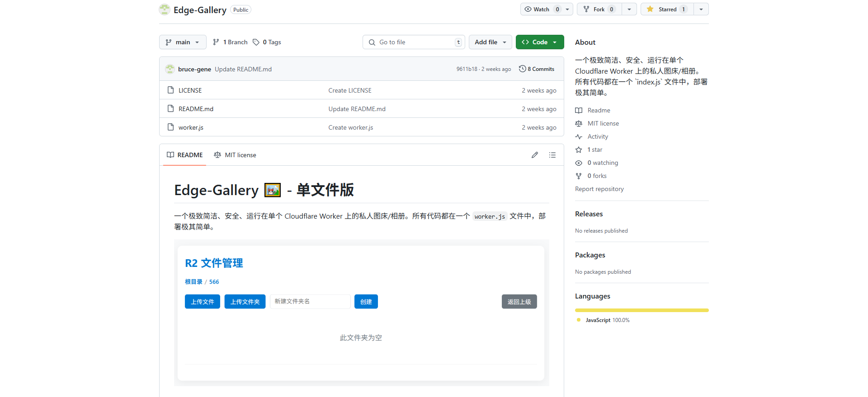Click the bruce-gene avatar in commit row
Viewport: 868px width, 397px height.
pos(170,69)
